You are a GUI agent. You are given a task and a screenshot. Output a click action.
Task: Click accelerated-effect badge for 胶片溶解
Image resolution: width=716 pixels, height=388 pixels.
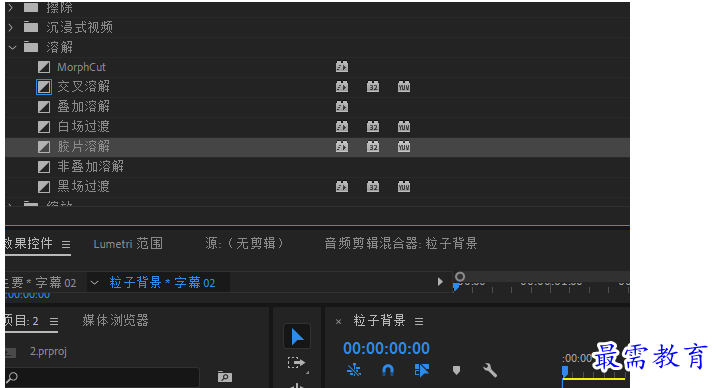[x=342, y=147]
